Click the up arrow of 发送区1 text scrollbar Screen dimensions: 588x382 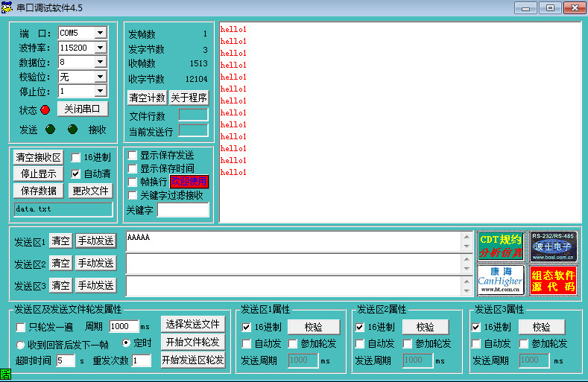(x=467, y=237)
